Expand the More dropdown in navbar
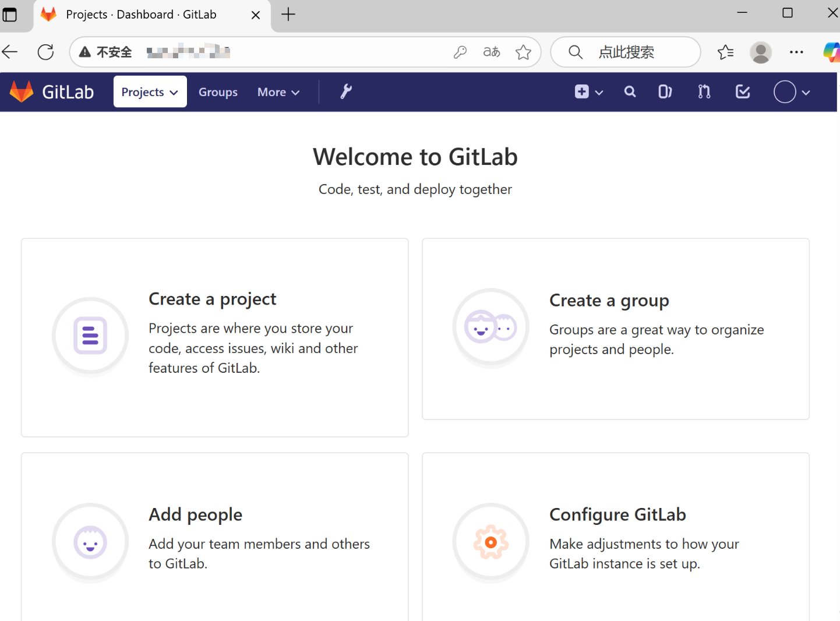The width and height of the screenshot is (840, 621). pos(278,92)
